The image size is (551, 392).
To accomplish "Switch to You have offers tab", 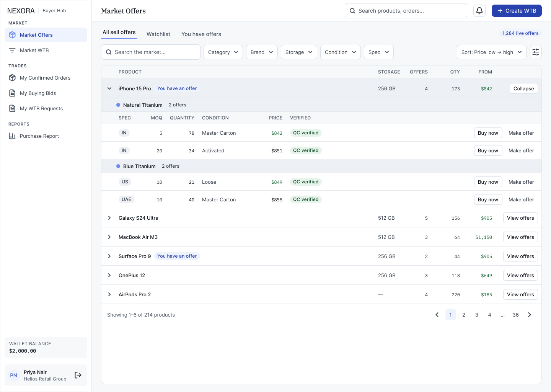I will pyautogui.click(x=201, y=34).
